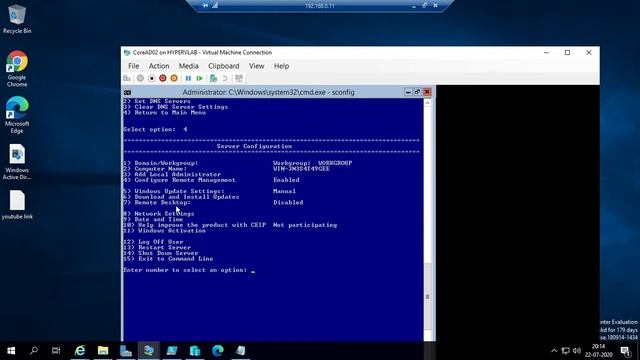Viewport: 640px width, 360px height.
Task: Click the console vertical scrollbar thumb
Action: point(427,297)
